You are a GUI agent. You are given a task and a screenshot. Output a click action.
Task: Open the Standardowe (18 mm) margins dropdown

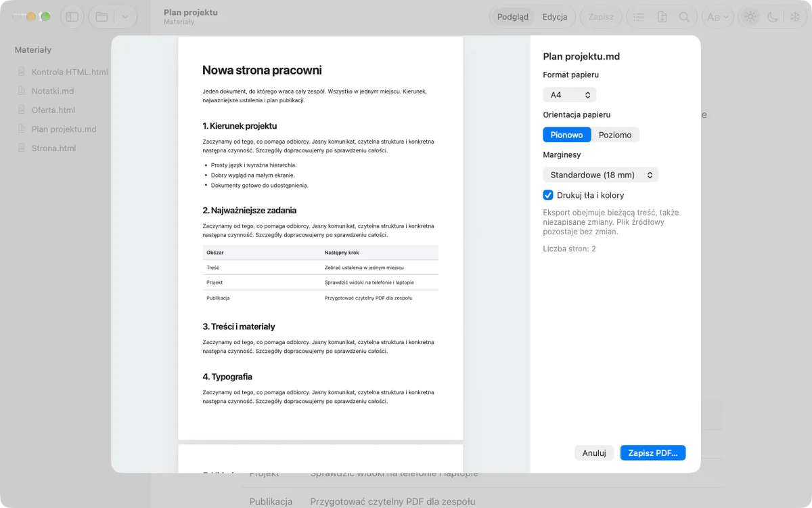[601, 175]
